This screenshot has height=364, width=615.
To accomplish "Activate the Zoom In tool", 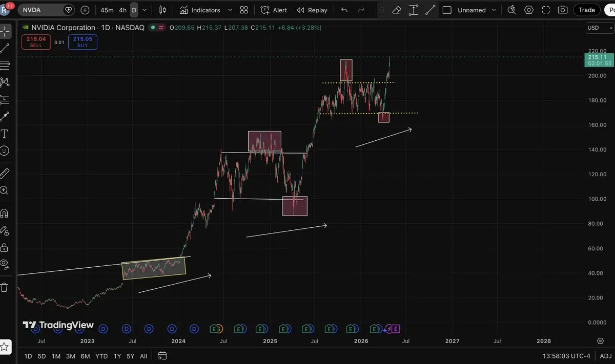I will (5, 190).
